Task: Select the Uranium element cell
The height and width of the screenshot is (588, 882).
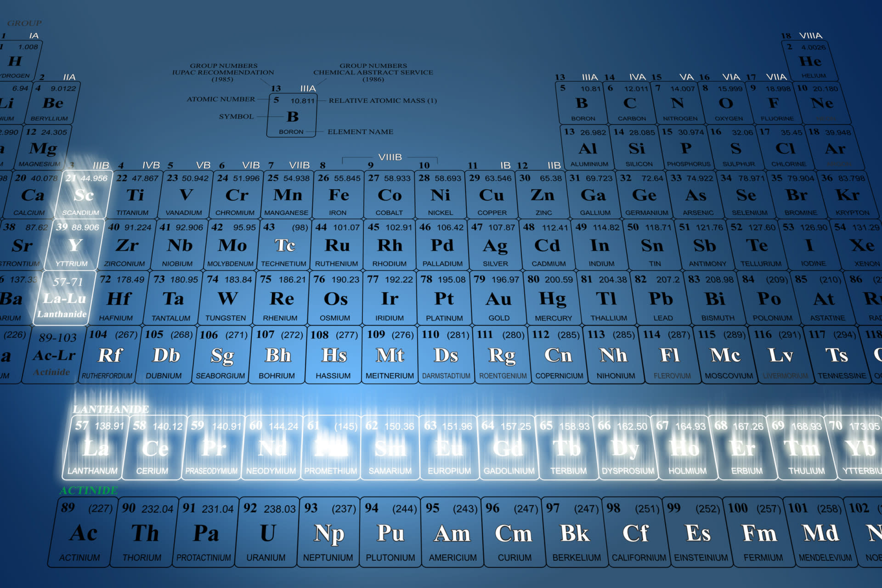Action: click(x=267, y=533)
